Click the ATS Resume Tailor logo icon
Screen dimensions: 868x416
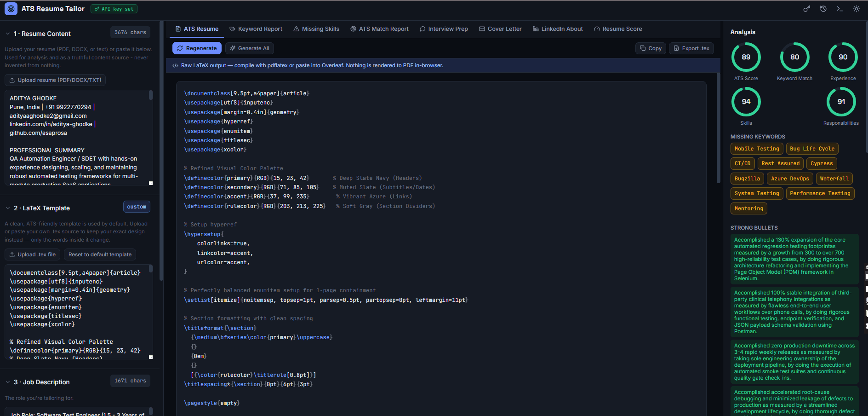(x=11, y=9)
